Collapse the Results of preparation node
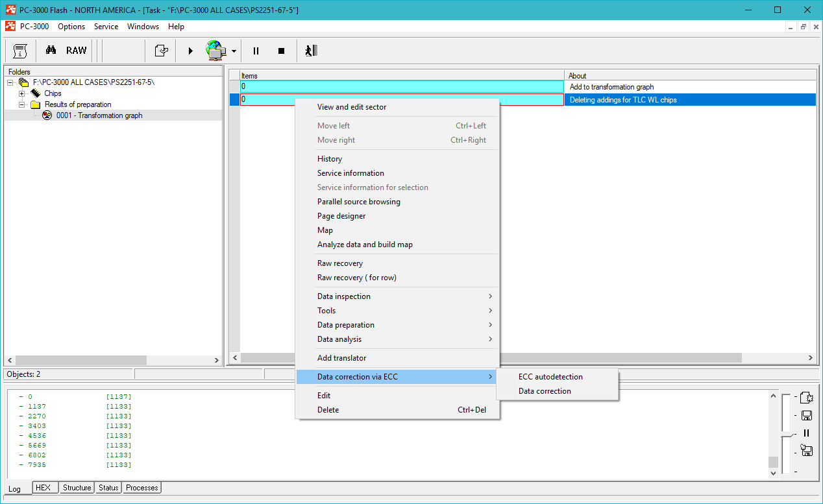Screen dimensions: 823x504 pyautogui.click(x=22, y=104)
